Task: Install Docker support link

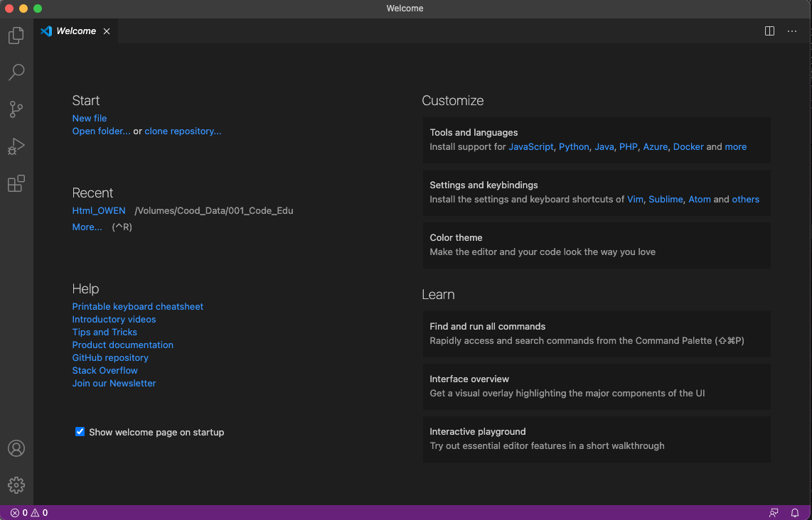Action: (688, 147)
